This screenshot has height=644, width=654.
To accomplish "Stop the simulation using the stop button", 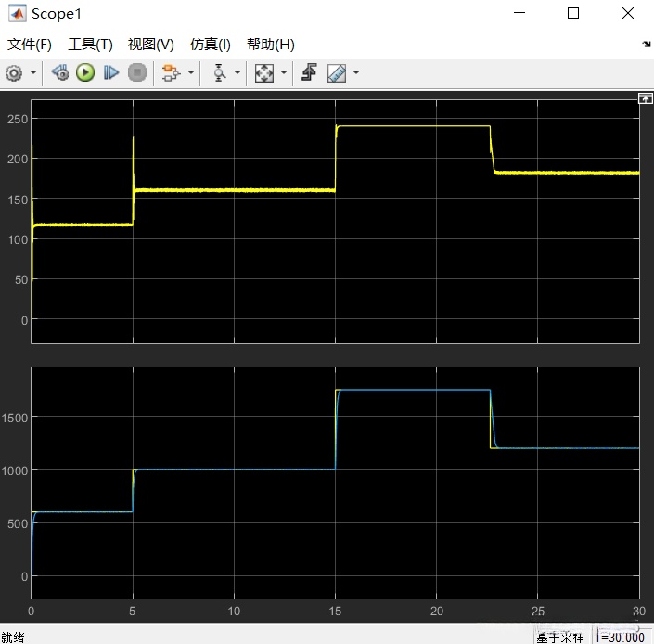I will (x=137, y=72).
